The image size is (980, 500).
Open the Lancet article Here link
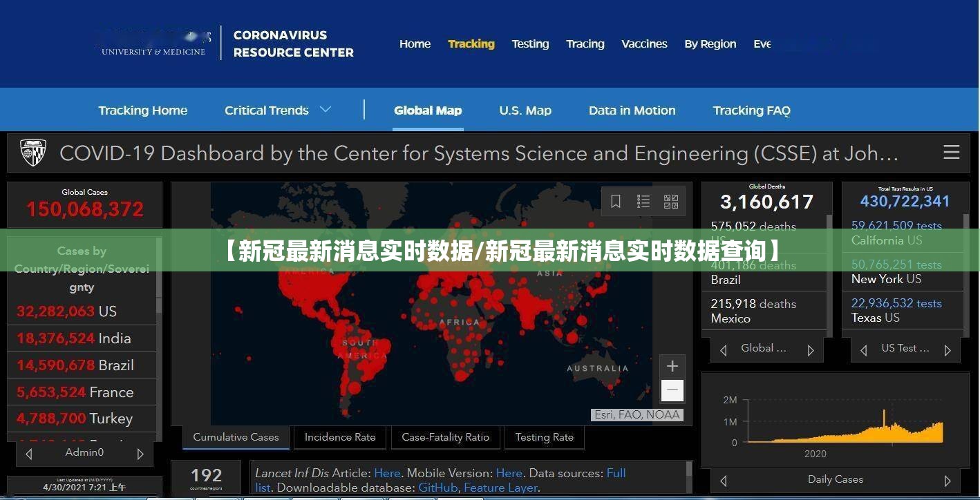(x=387, y=473)
